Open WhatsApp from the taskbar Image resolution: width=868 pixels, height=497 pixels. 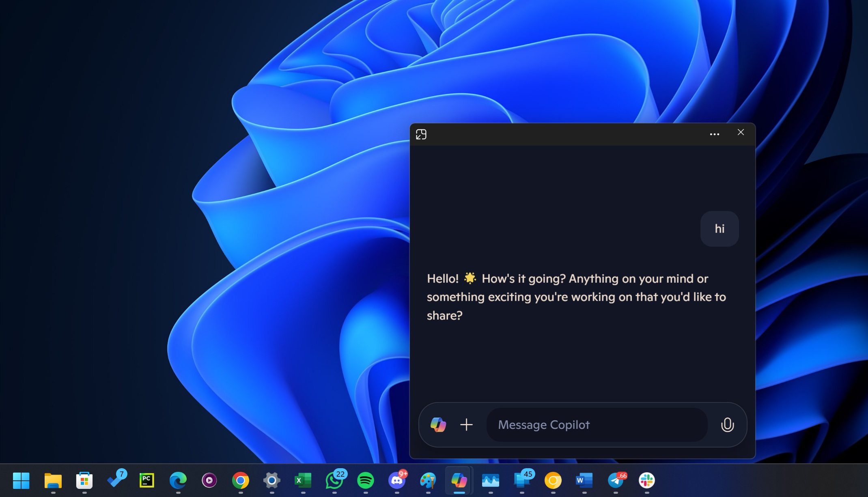pos(334,481)
